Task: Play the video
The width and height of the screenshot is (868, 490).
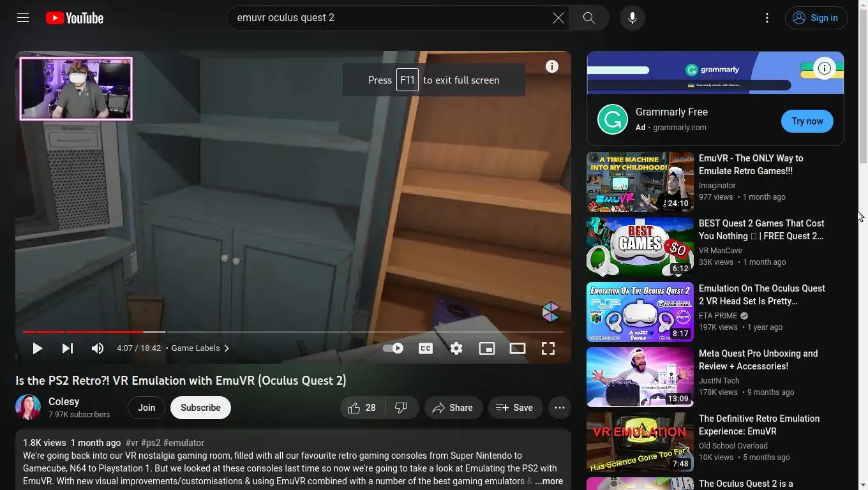Action: click(37, 348)
